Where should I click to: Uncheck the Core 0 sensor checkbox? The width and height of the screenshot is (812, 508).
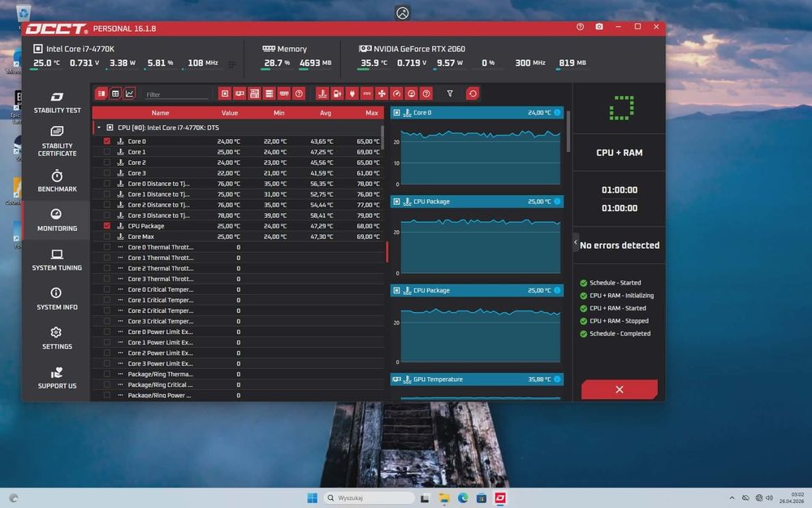click(x=106, y=141)
